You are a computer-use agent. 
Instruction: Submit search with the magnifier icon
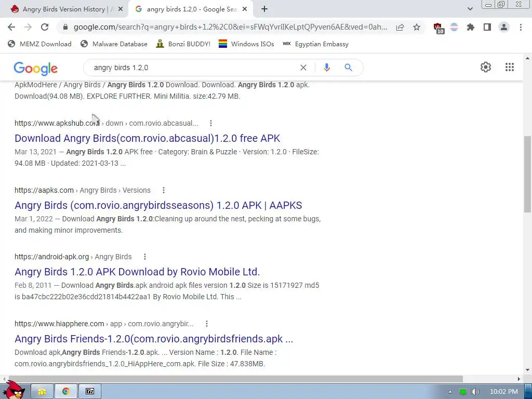tap(348, 68)
